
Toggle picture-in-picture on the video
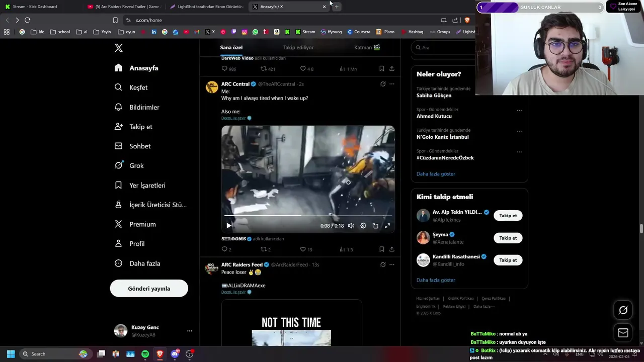point(375,226)
